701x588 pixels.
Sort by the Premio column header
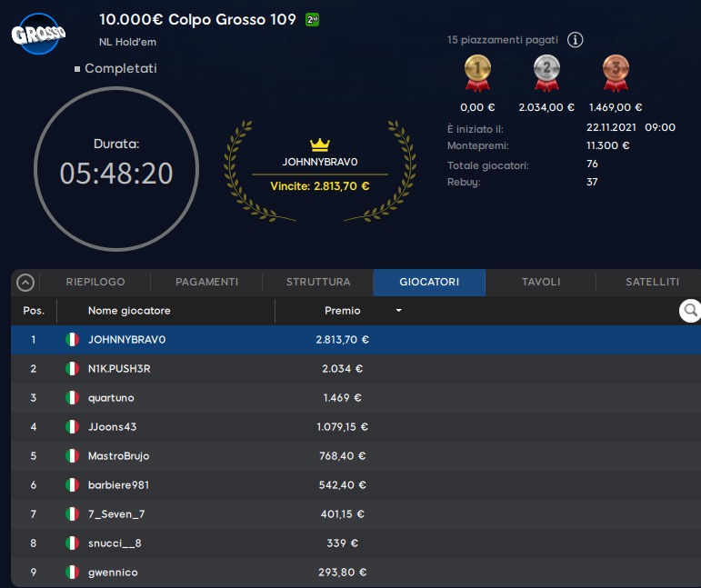(x=343, y=311)
